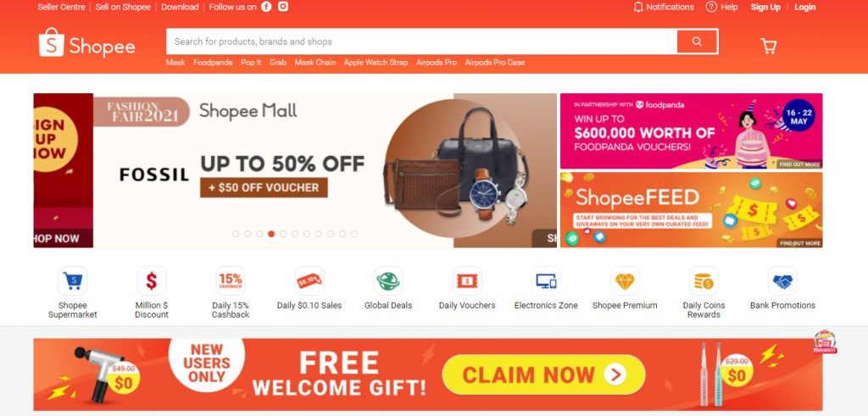The width and height of the screenshot is (868, 416).
Task: Click the orange search magnifier button
Action: pos(697,42)
